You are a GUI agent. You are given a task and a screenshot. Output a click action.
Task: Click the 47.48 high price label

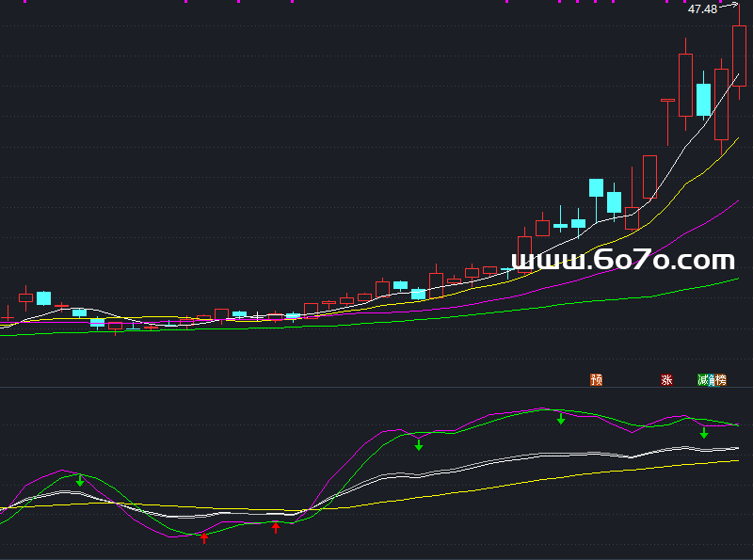pyautogui.click(x=702, y=9)
